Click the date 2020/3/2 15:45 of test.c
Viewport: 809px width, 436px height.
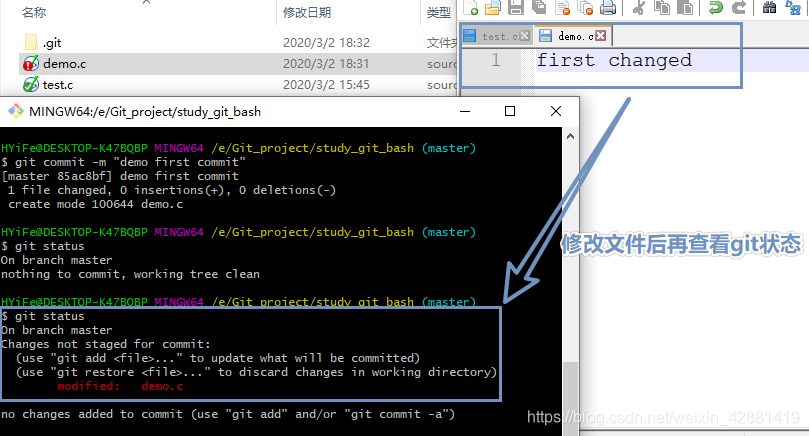[x=326, y=85]
